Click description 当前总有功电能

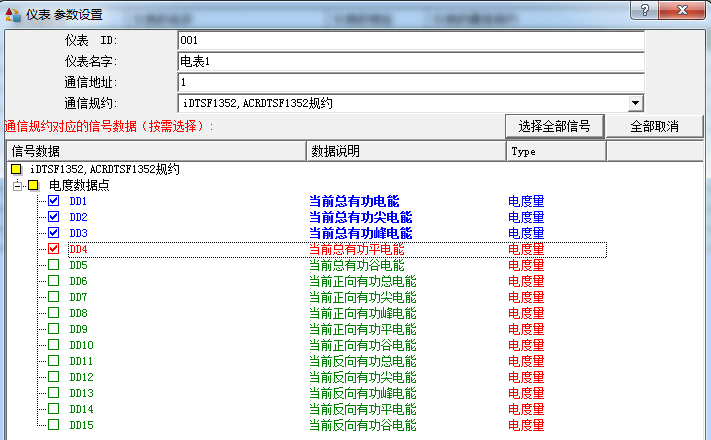pyautogui.click(x=354, y=201)
